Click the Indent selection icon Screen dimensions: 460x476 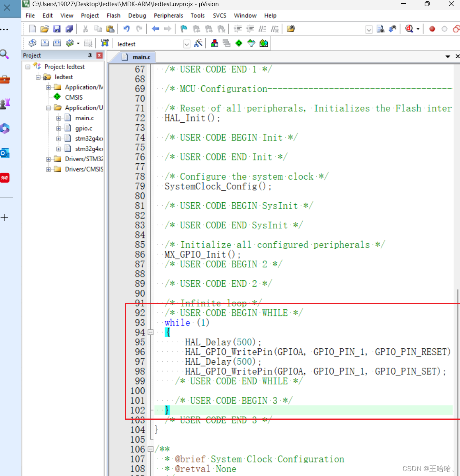pyautogui.click(x=237, y=29)
